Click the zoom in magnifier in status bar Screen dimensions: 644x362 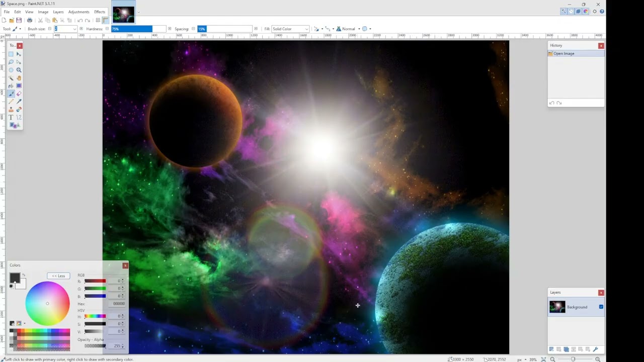tap(598, 359)
